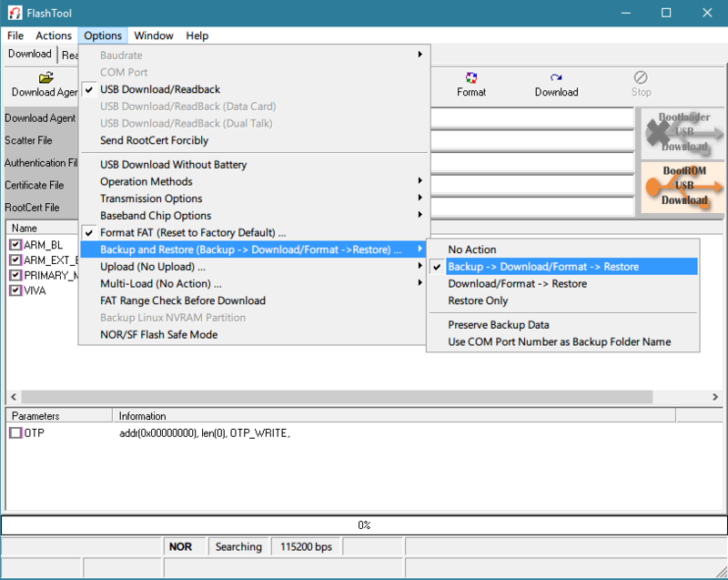Image resolution: width=728 pixels, height=580 pixels.
Task: Toggle the ARM_BL checkbox
Action: (15, 245)
